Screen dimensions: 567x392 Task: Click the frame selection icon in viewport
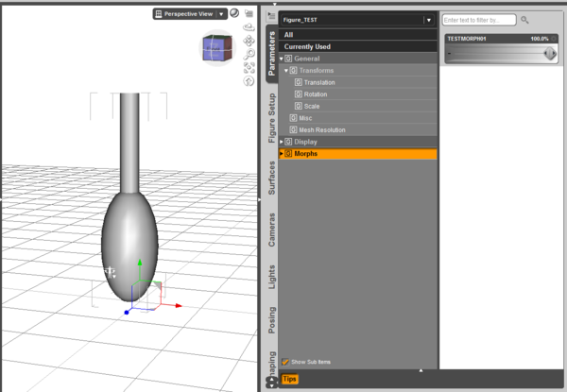[249, 68]
